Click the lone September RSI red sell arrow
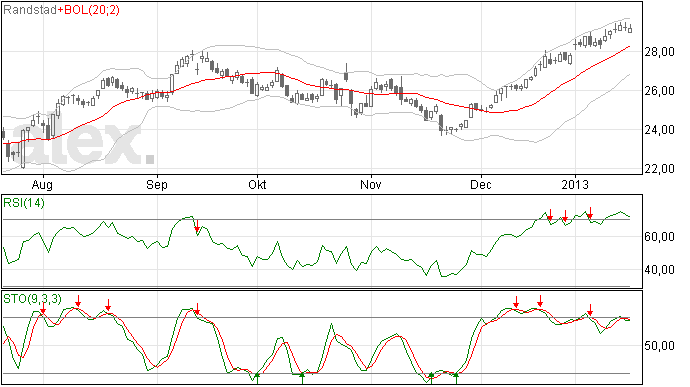The width and height of the screenshot is (690, 387). [197, 226]
